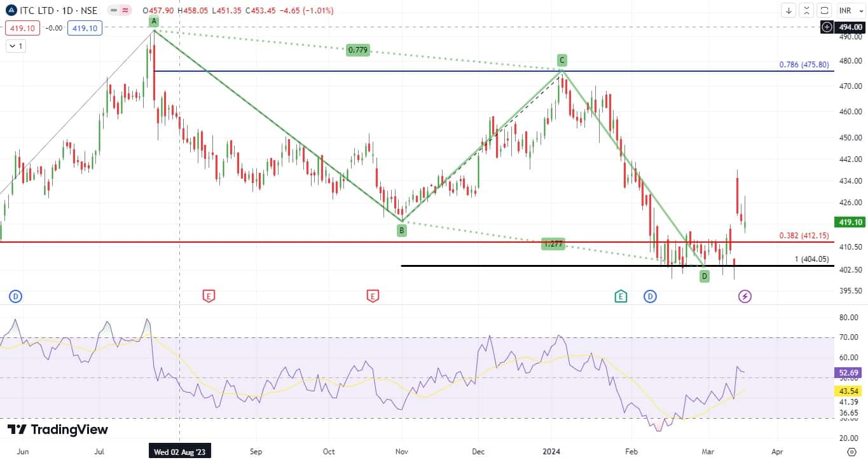The width and height of the screenshot is (868, 460).
Task: Click the purple lightning event icon
Action: tap(745, 296)
